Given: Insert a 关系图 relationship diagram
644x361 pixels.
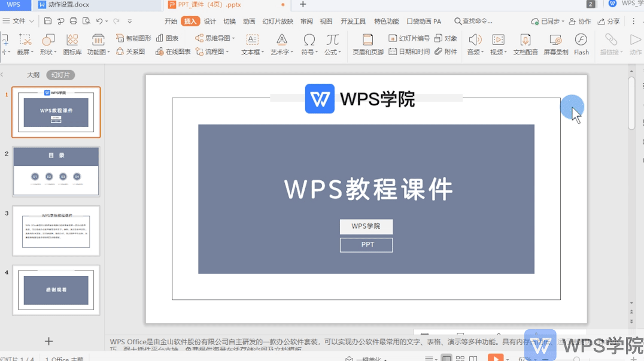Looking at the screenshot, I should point(130,51).
